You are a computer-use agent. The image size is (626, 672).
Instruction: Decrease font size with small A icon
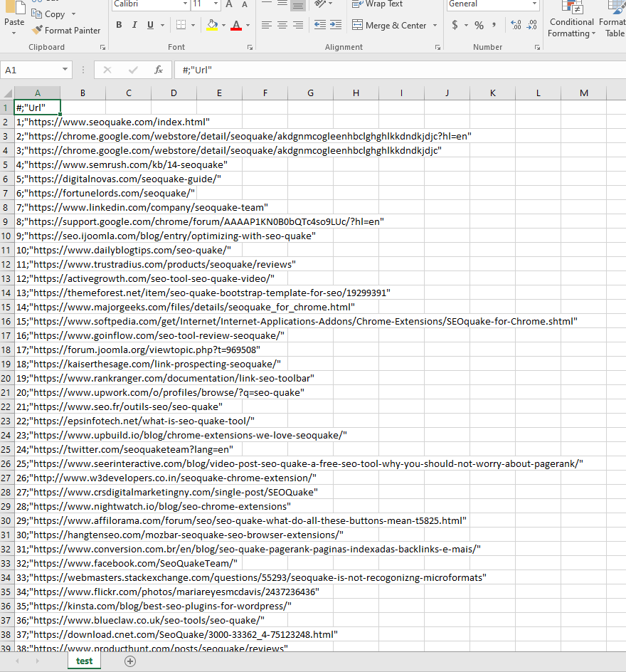coord(245,4)
